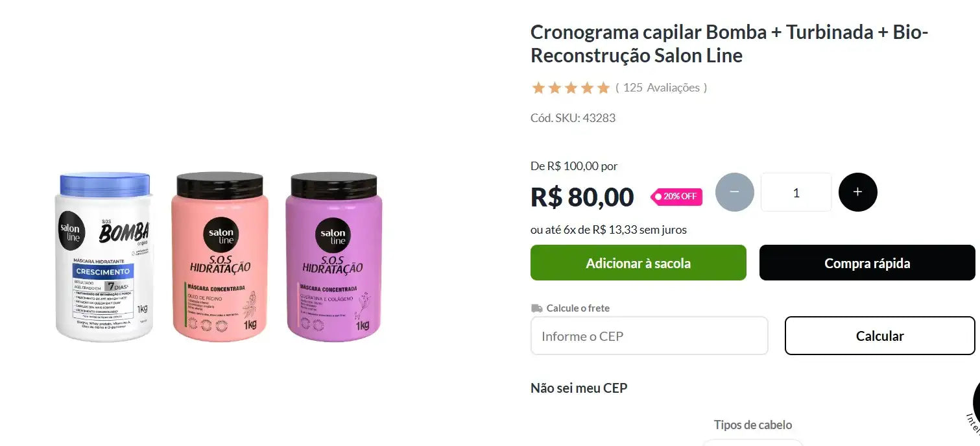The height and width of the screenshot is (446, 980).
Task: Click the minus quantity button
Action: tap(735, 192)
